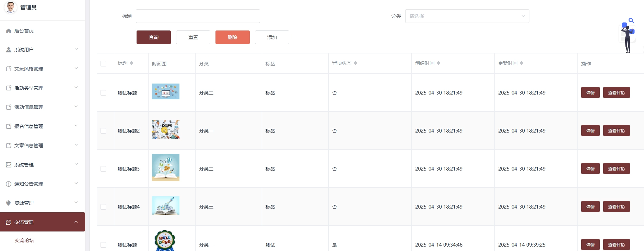Click the 2025-04-14 09:39:25 timestamp
This screenshot has height=251, width=644.
[522, 245]
